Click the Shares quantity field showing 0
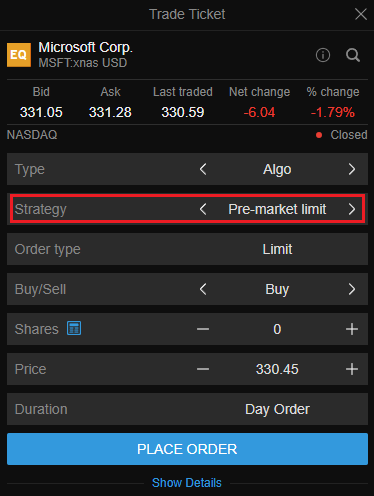Screen dimensions: 374x496 pos(277,329)
